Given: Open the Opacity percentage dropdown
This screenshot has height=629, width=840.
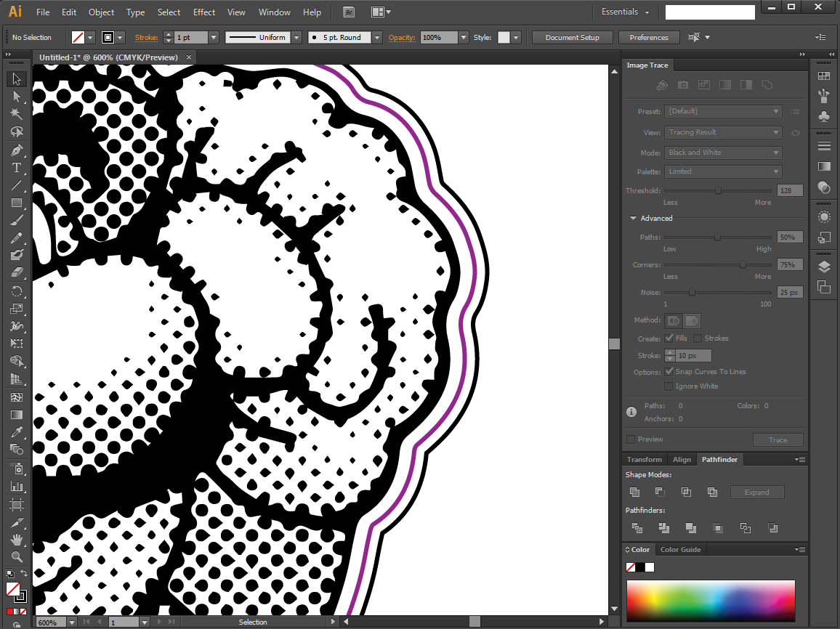Looking at the screenshot, I should [x=463, y=38].
